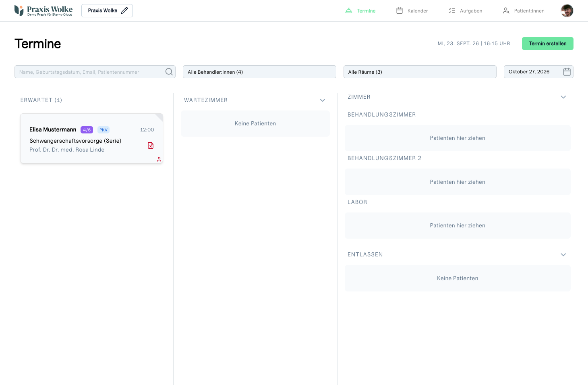Focus the patient search input field
The image size is (588, 385).
tap(95, 72)
